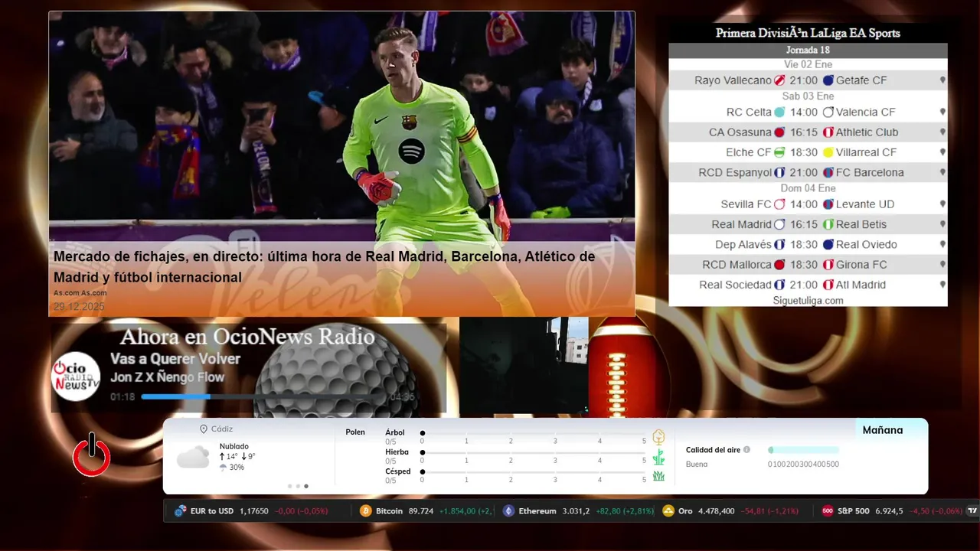Open map pin for Sevilla FC match
Viewport: 980px width, 551px height.
tap(942, 204)
